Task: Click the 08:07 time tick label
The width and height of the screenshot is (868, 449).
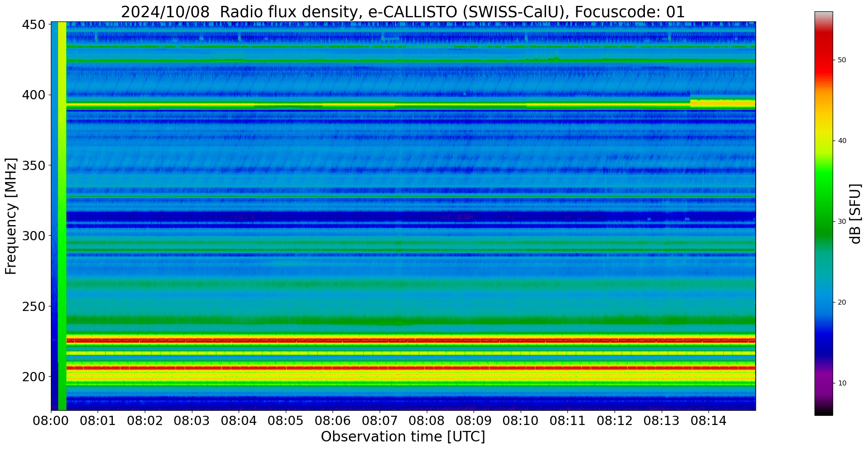Action: pyautogui.click(x=380, y=420)
